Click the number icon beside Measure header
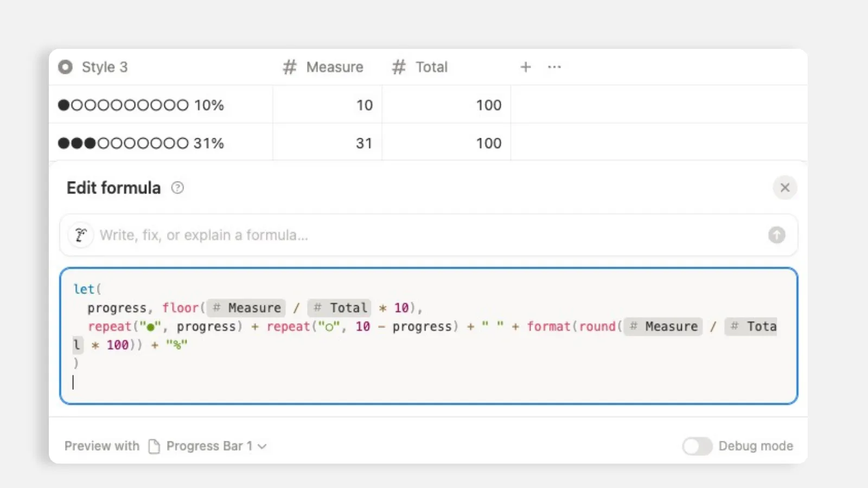This screenshot has height=488, width=868. 290,67
